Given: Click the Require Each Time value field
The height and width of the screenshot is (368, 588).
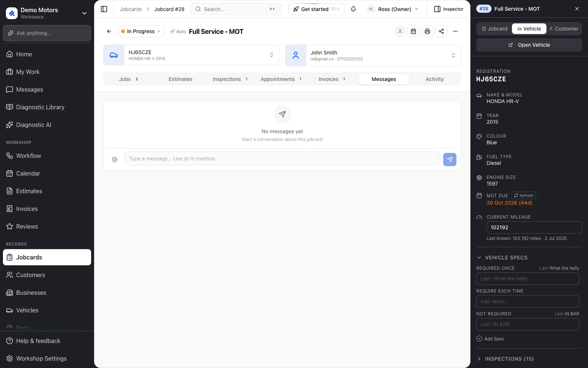Looking at the screenshot, I should (528, 301).
